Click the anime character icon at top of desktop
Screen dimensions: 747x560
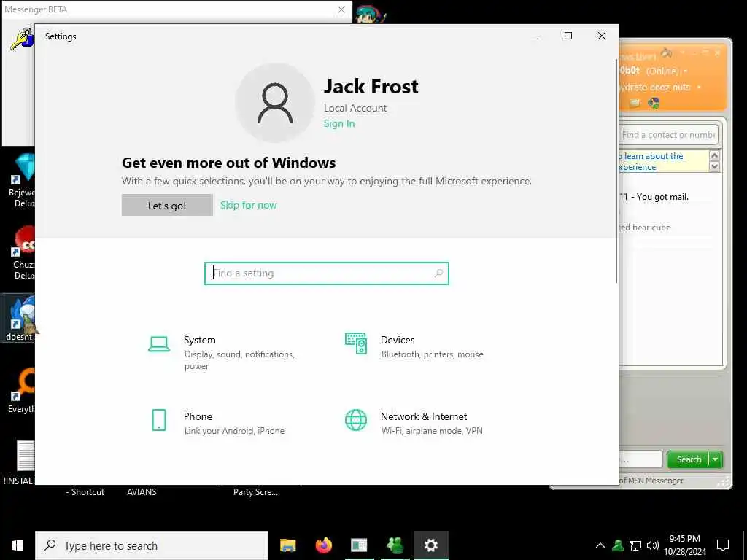369,15
